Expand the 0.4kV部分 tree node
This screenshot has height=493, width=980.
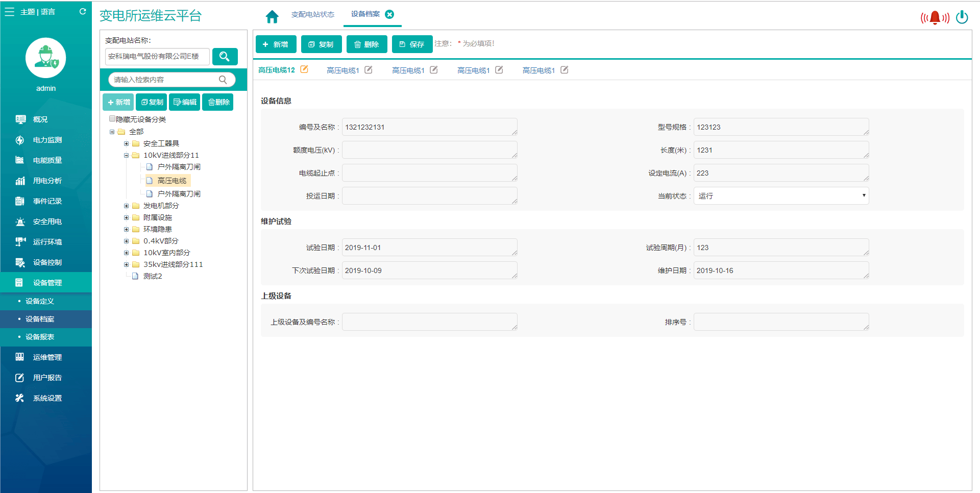(x=126, y=241)
